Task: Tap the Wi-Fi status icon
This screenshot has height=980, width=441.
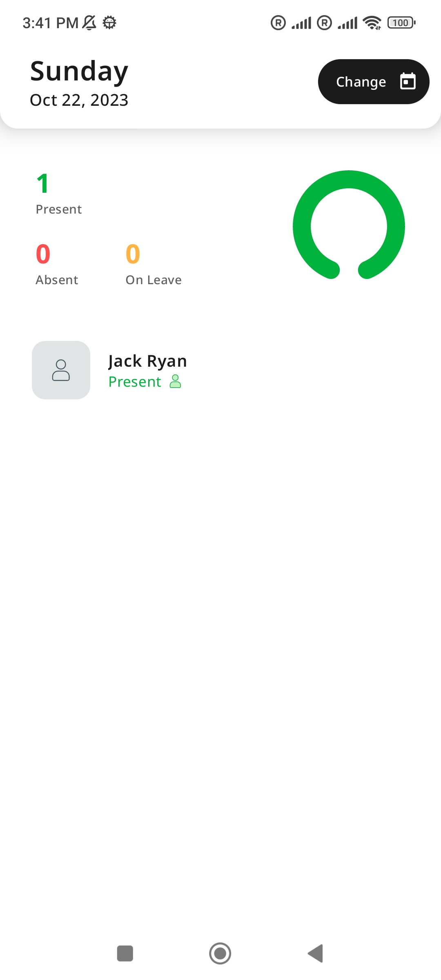Action: pyautogui.click(x=372, y=23)
